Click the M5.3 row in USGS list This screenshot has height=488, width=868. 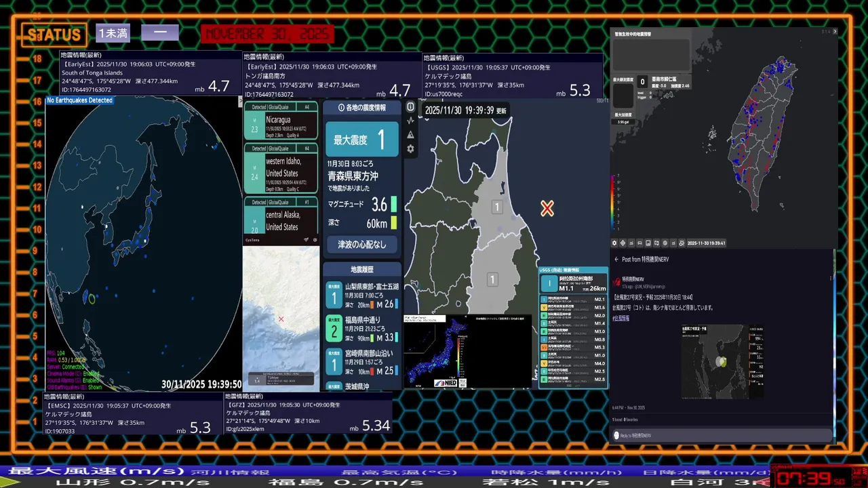[574, 348]
